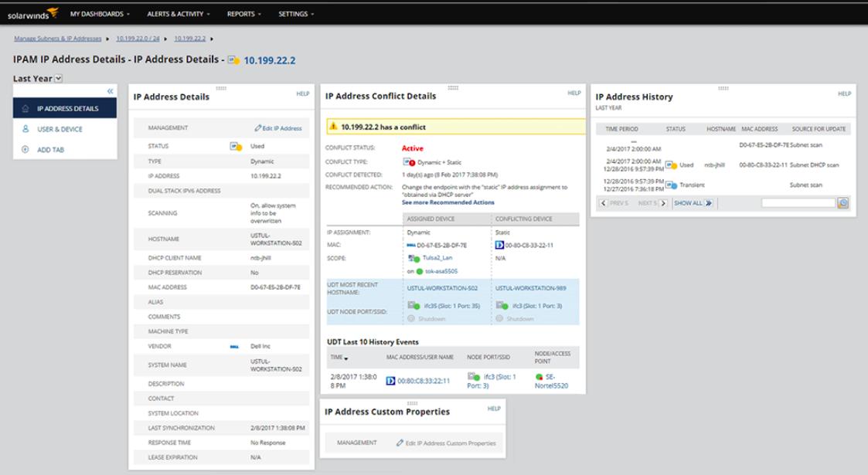Open the SE-Nortel5520 node link
The height and width of the screenshot is (475, 868).
[551, 382]
